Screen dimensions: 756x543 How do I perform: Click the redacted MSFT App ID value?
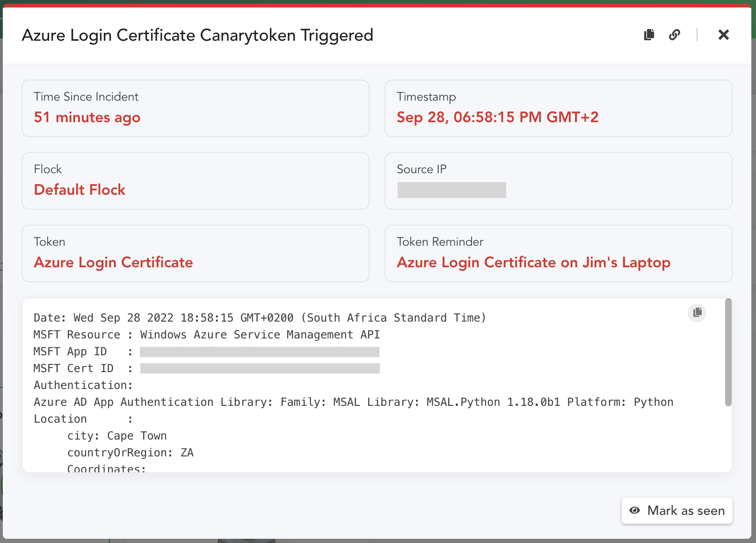[x=260, y=352]
